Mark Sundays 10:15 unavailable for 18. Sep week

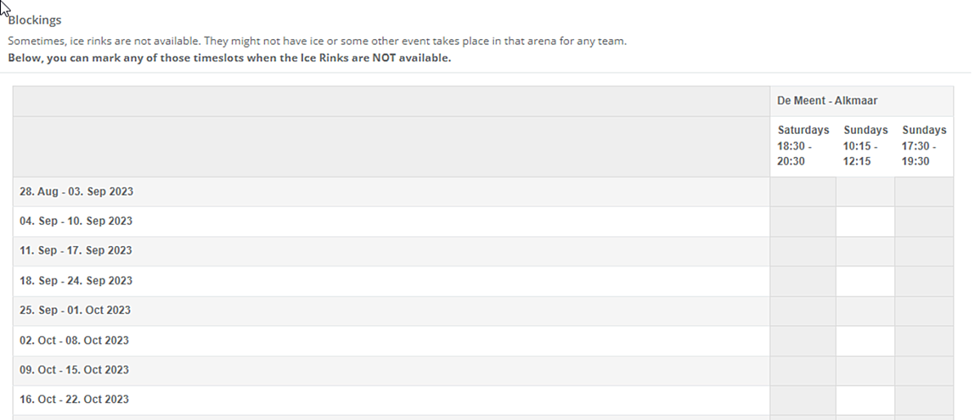coord(865,281)
